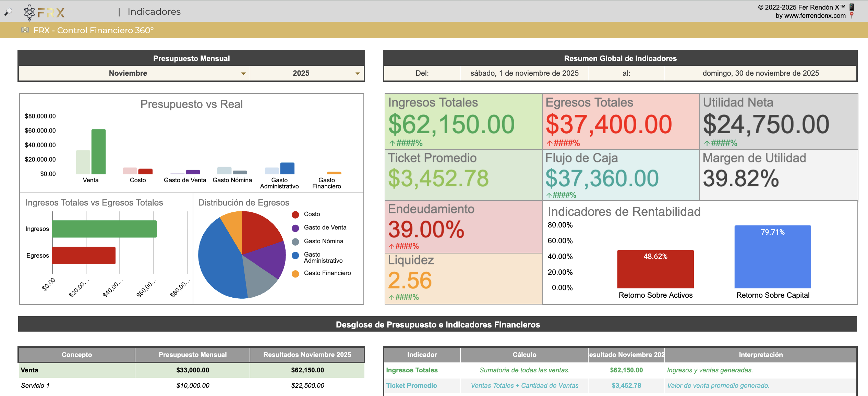Select the Retorno Sobre Activos red bar
The height and width of the screenshot is (396, 868).
655,271
